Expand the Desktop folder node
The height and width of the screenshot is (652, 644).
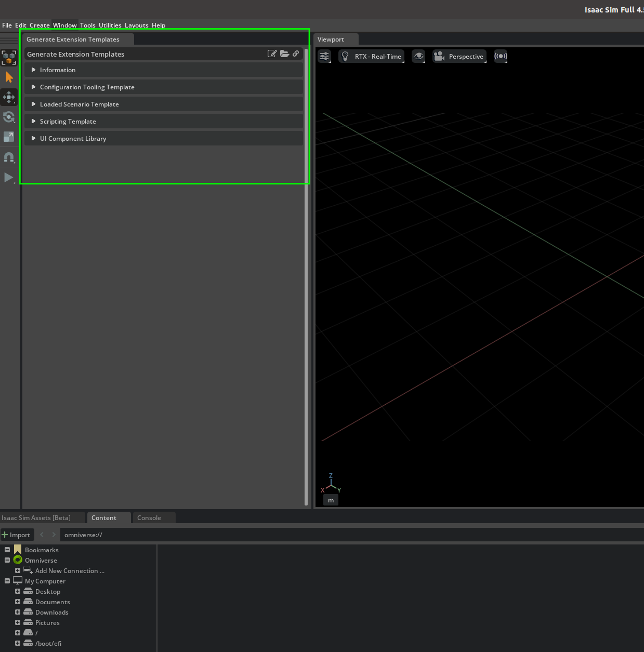(18, 591)
